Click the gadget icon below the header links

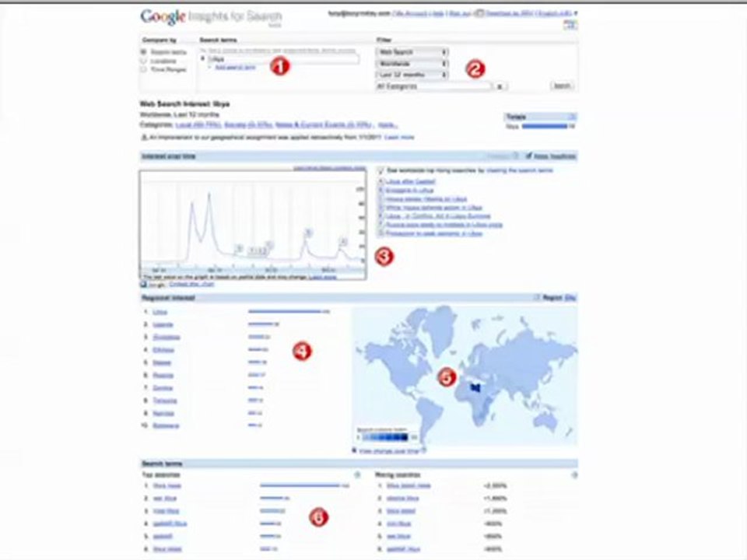point(570,25)
